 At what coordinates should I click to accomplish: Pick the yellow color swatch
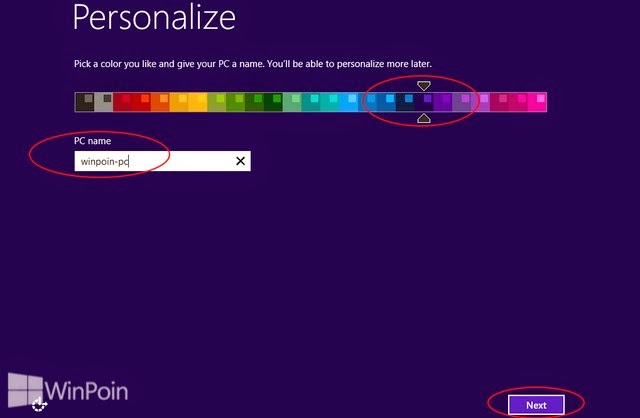point(198,102)
